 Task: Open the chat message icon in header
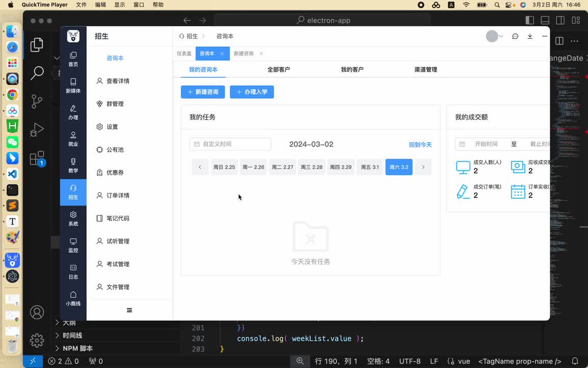click(515, 36)
